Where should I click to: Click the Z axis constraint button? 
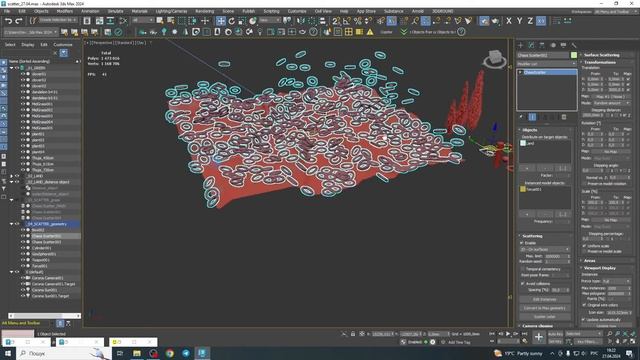[530, 21]
